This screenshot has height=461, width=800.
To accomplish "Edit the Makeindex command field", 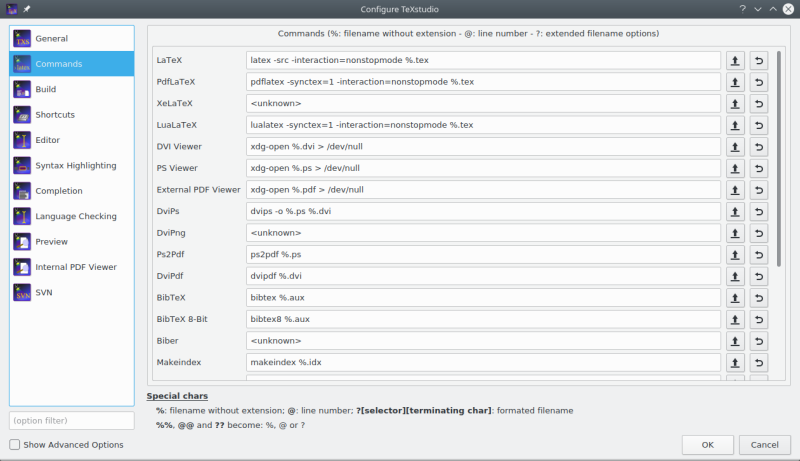I will 483,362.
